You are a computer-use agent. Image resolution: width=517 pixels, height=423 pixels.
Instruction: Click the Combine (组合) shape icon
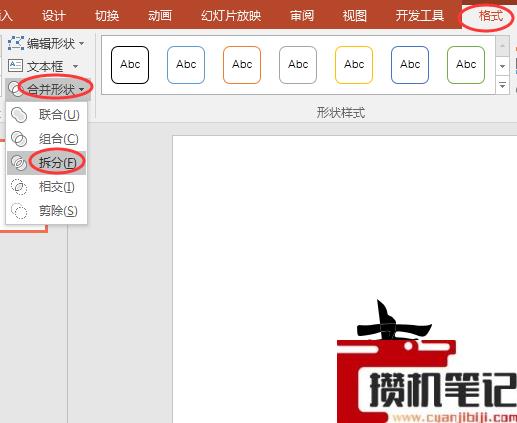(19, 139)
